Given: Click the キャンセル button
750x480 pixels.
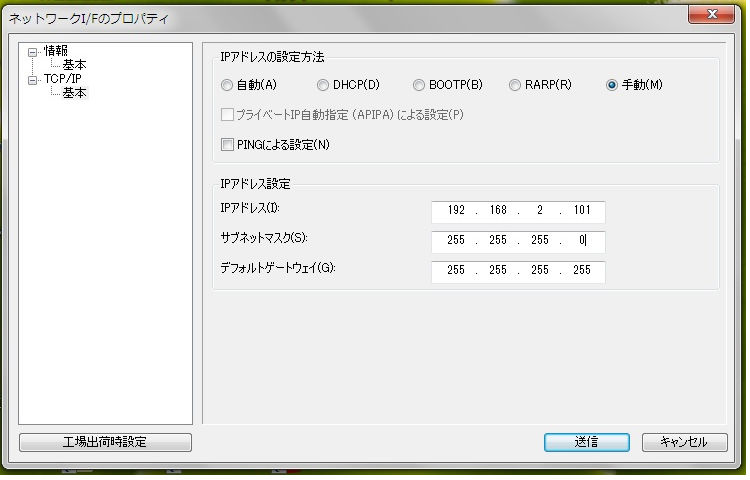Looking at the screenshot, I should click(684, 442).
